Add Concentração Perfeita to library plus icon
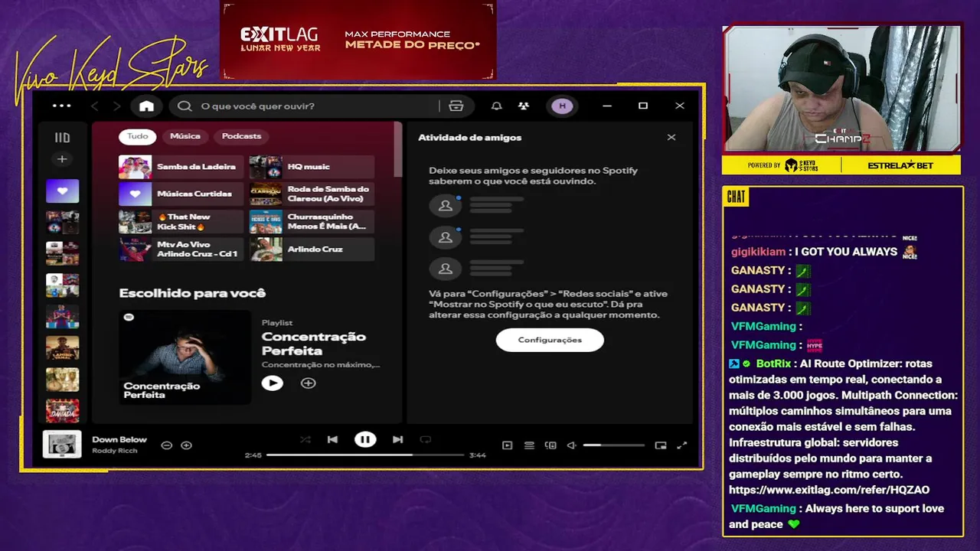Screen dimensions: 980x551 [308, 383]
